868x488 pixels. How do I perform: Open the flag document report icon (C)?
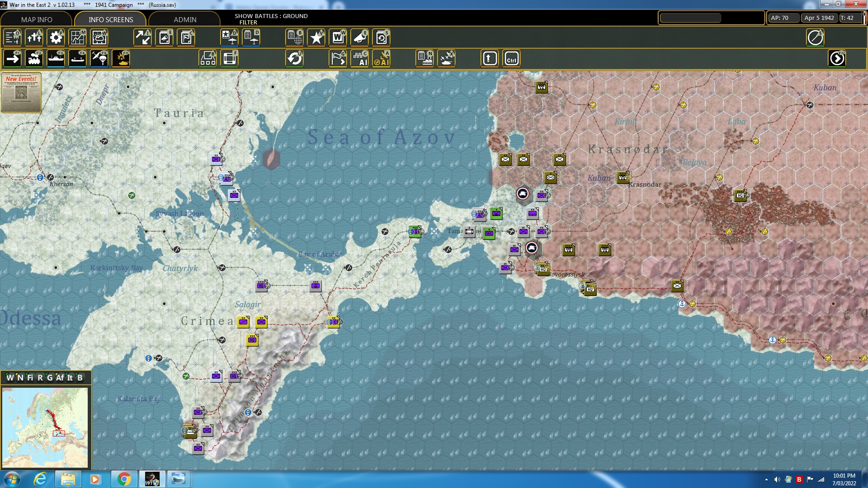186,38
